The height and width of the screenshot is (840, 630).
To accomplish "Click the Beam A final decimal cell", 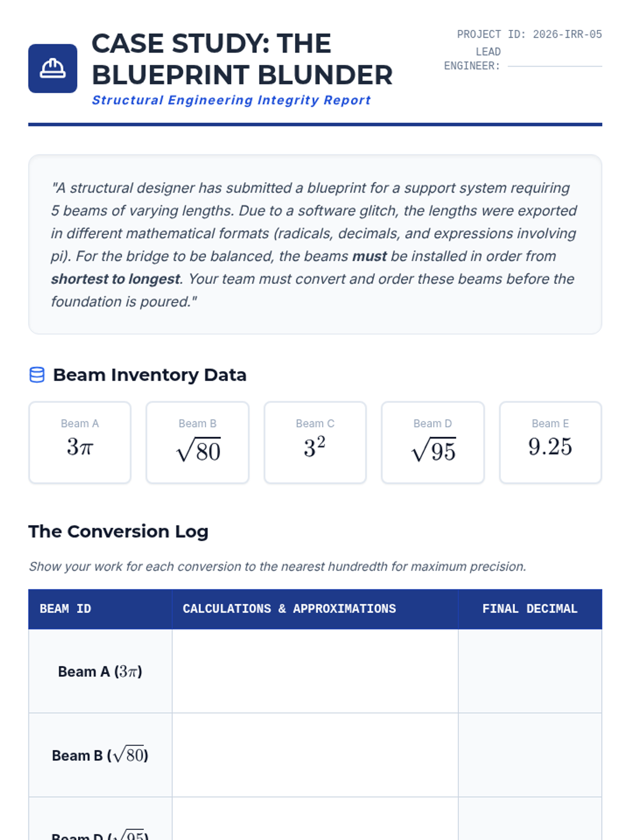I will [x=530, y=671].
